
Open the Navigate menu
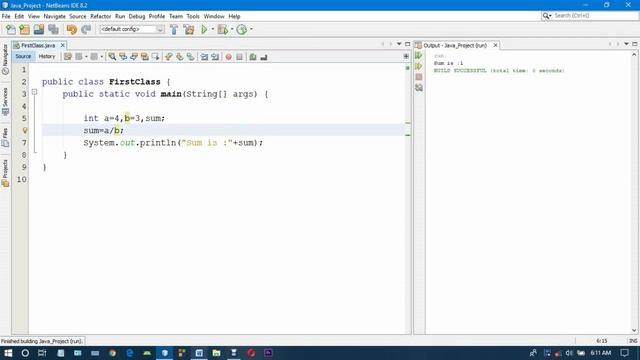coord(54,16)
